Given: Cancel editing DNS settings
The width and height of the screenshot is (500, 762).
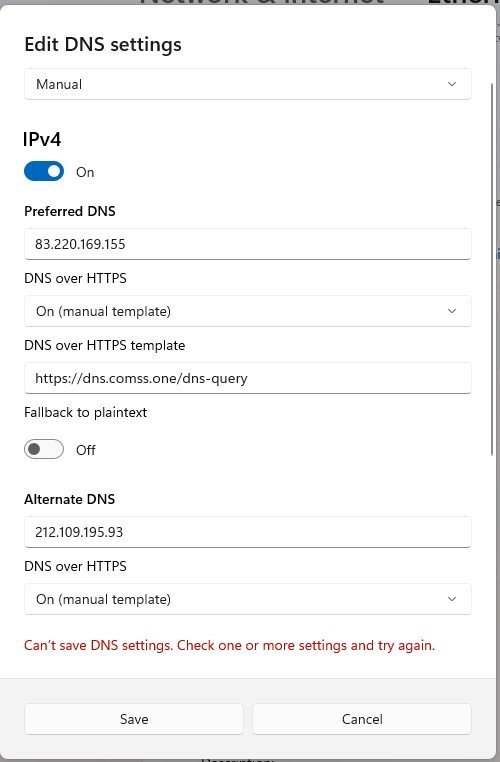Looking at the screenshot, I should 362,719.
